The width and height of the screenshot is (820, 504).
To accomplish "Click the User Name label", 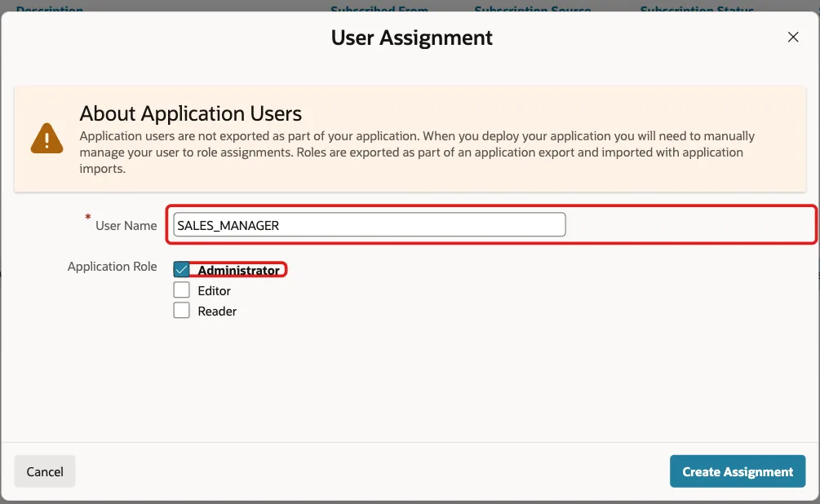I will (x=126, y=226).
